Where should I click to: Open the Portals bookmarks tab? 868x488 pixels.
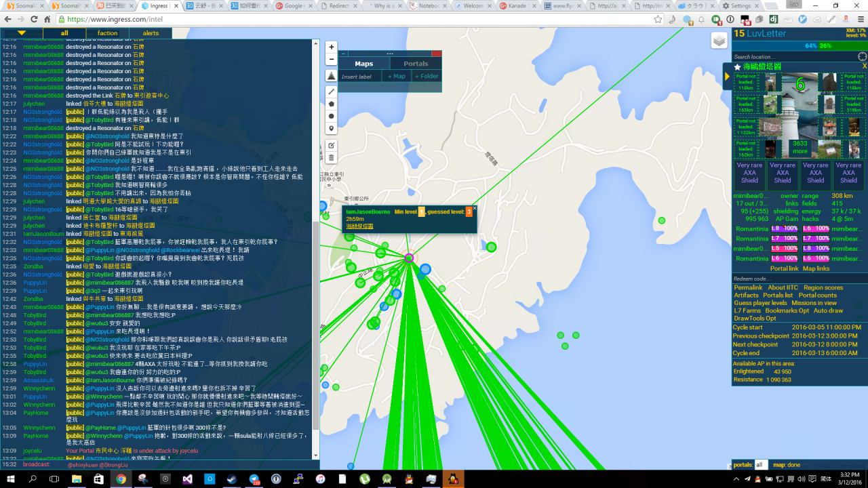(416, 64)
